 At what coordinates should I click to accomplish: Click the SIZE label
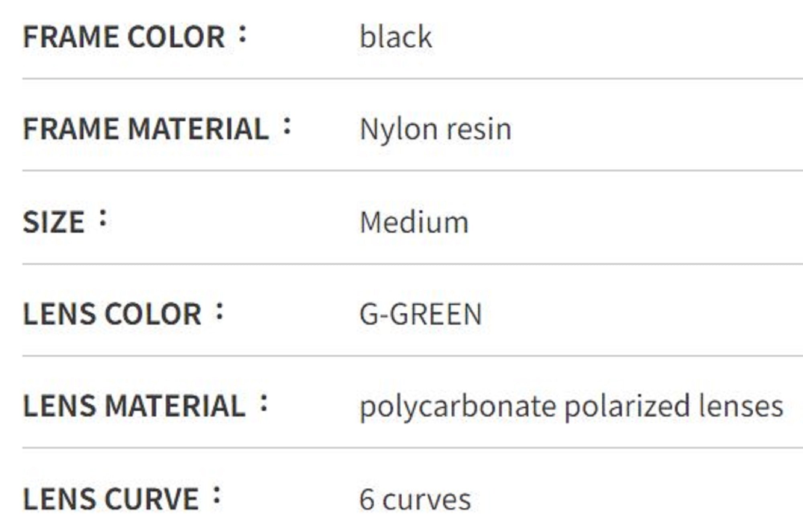coord(54,222)
